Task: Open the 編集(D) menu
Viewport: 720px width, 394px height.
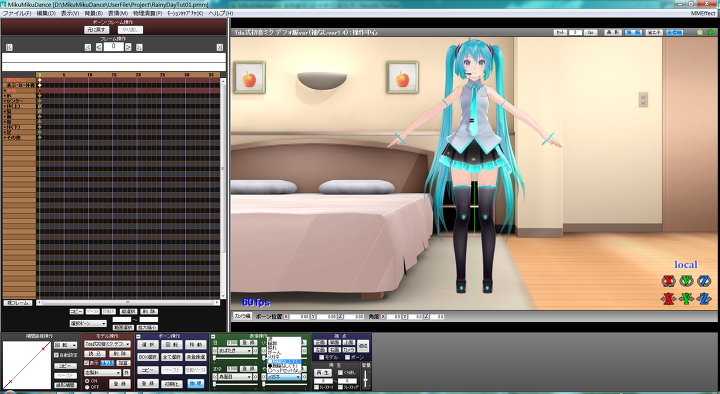Action: (x=46, y=13)
